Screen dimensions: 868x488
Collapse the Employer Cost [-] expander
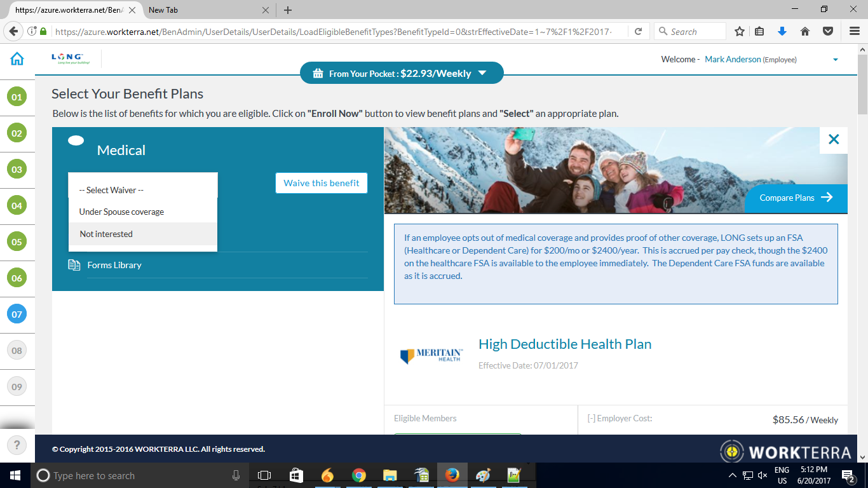[x=591, y=418]
